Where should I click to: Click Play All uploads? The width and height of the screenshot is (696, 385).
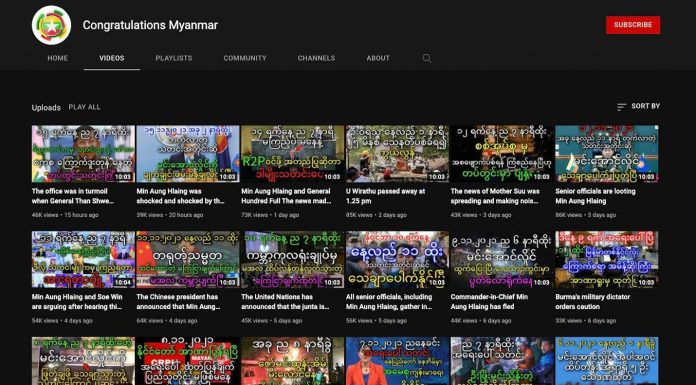point(84,107)
